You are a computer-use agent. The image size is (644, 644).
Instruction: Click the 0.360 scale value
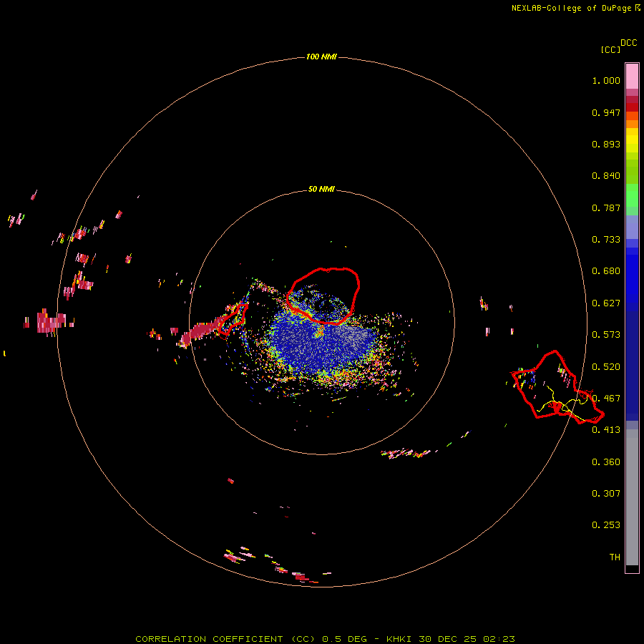tap(606, 462)
